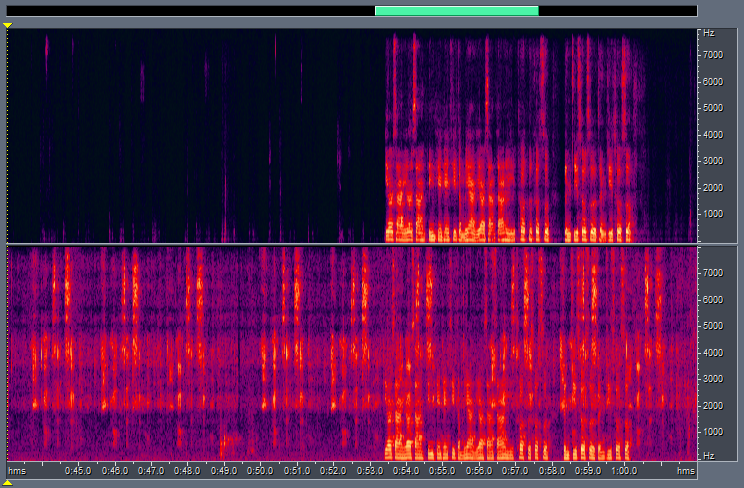This screenshot has width=744, height=488.
Task: Click the yellow cursor marker at bottom-left
Action: tap(7, 482)
